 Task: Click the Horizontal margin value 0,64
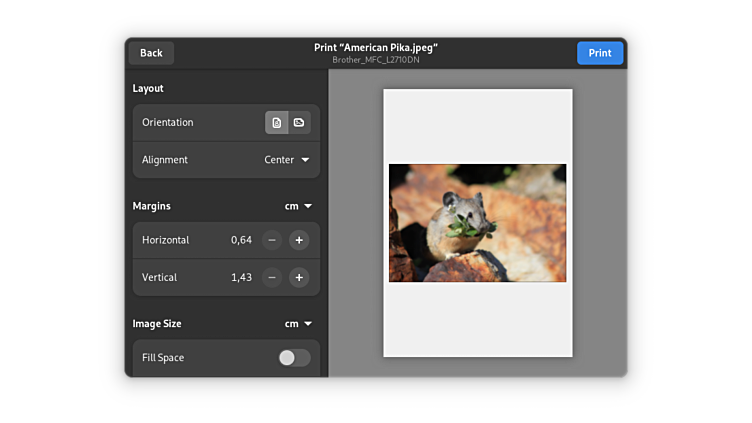pos(241,240)
